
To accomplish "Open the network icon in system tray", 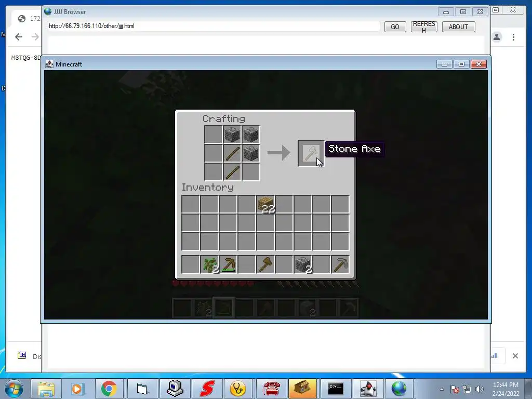I will click(x=467, y=389).
